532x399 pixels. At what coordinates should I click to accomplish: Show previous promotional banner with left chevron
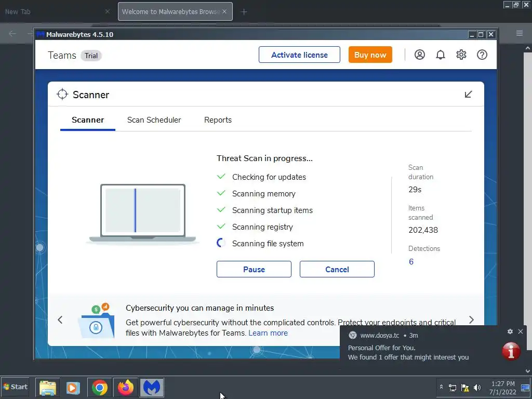click(60, 320)
